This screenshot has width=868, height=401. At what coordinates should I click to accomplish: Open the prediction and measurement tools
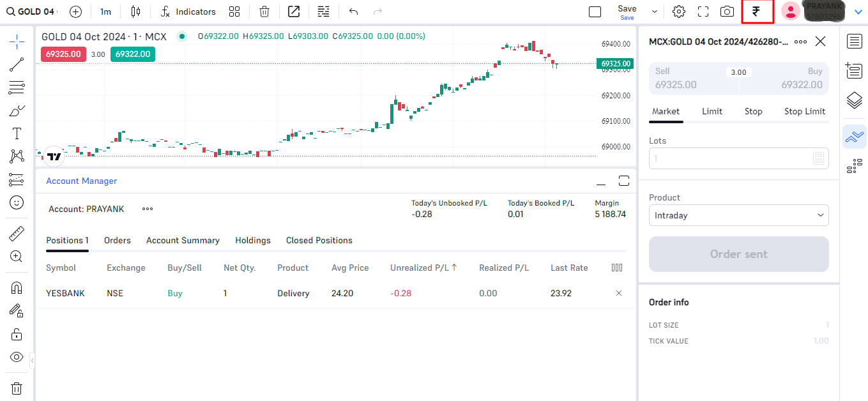pos(17,179)
